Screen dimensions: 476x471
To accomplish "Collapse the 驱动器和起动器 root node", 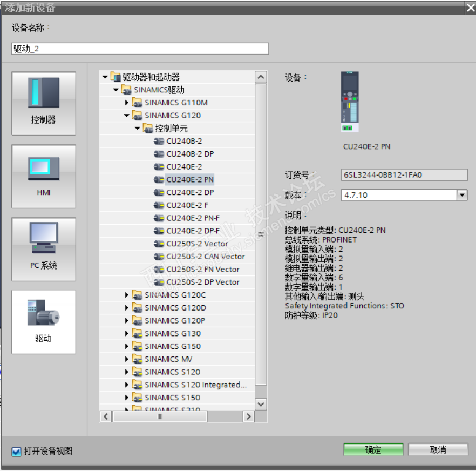I will 105,77.
